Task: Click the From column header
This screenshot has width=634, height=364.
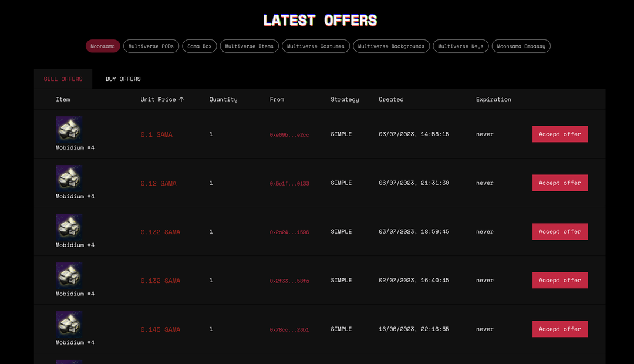Action: (277, 99)
